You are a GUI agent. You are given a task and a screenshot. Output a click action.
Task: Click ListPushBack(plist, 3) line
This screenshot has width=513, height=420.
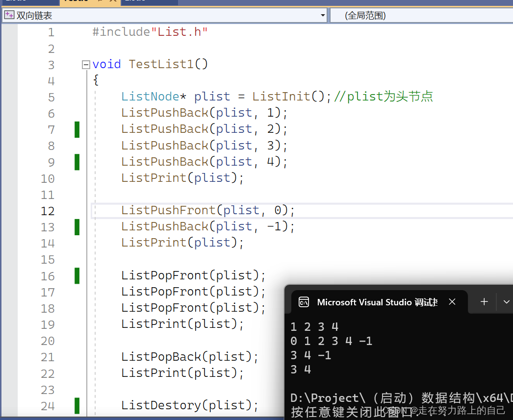[x=204, y=146]
